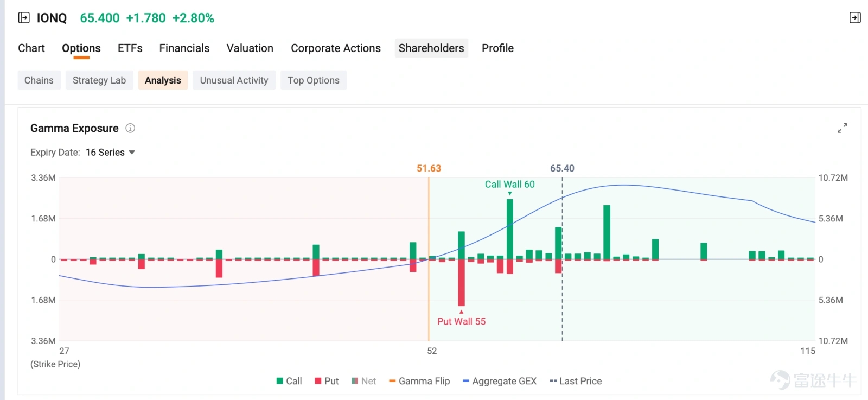The image size is (868, 400).
Task: Click the 65.400 price quote
Action: click(x=100, y=18)
